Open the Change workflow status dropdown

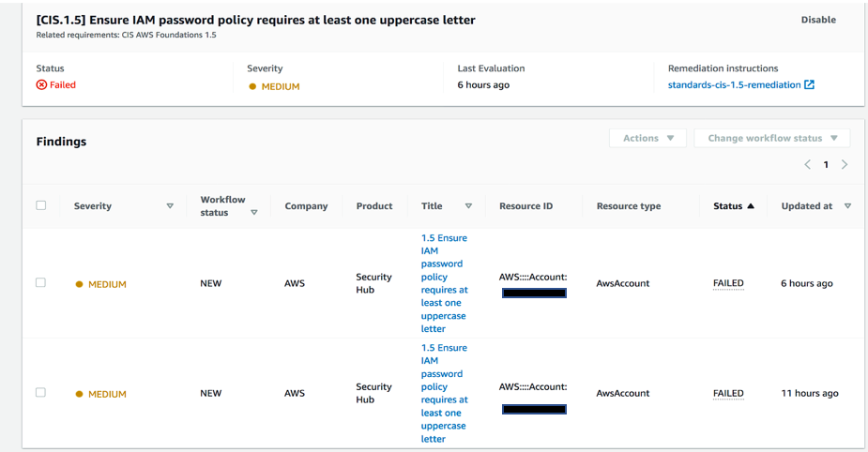click(x=772, y=138)
